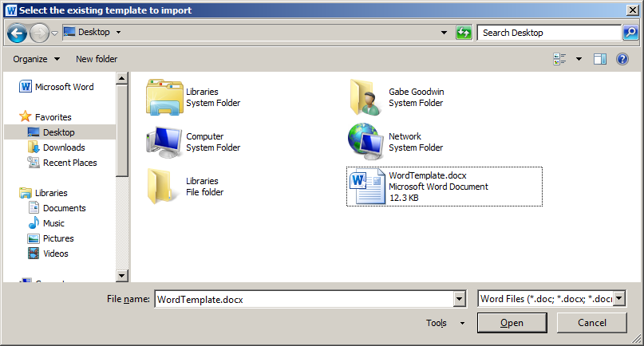This screenshot has width=644, height=346.
Task: Click Libraries icon in navigation pane
Action: (x=26, y=193)
